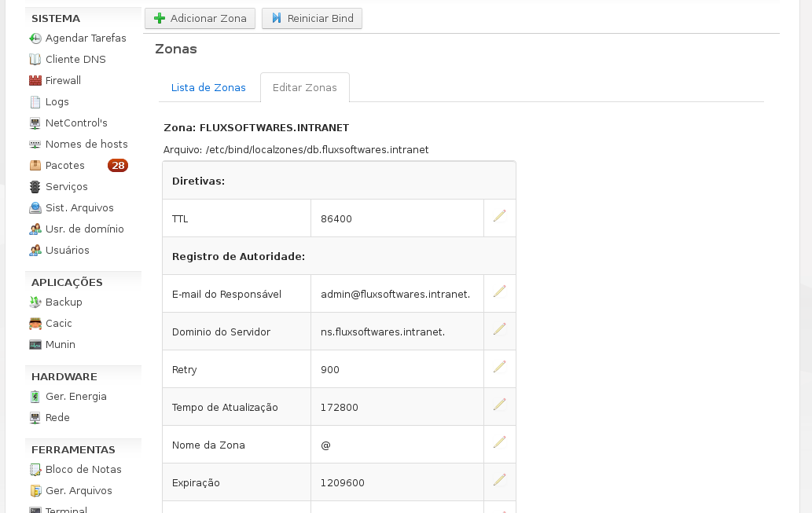The width and height of the screenshot is (812, 513).
Task: Click the Expiração edit pencil
Action: [499, 480]
